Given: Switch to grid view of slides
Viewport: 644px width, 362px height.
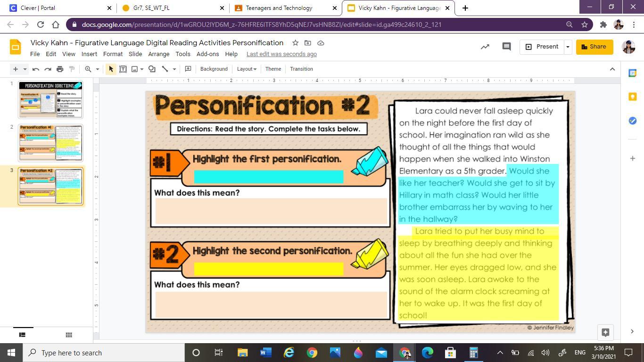Looking at the screenshot, I should coord(69,335).
